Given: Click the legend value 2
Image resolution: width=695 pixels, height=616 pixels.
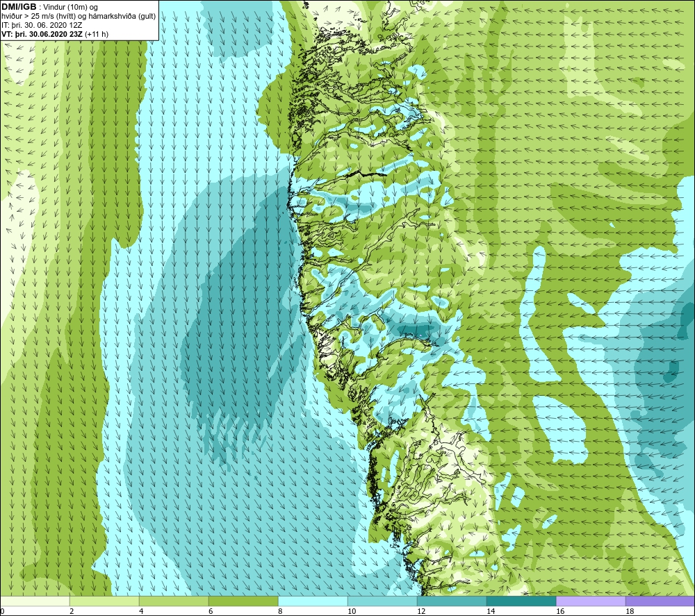Looking at the screenshot, I should (x=72, y=611).
